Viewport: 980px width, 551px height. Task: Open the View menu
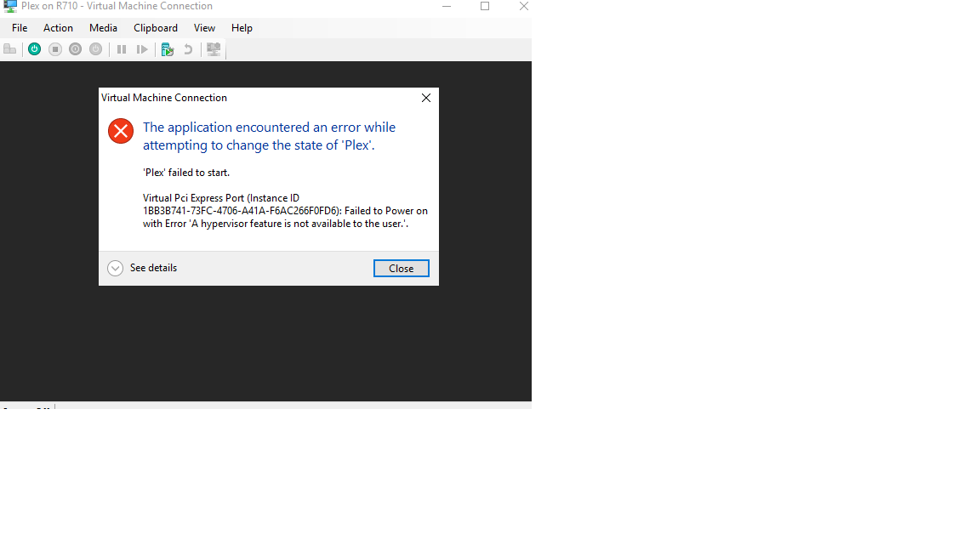pyautogui.click(x=204, y=28)
